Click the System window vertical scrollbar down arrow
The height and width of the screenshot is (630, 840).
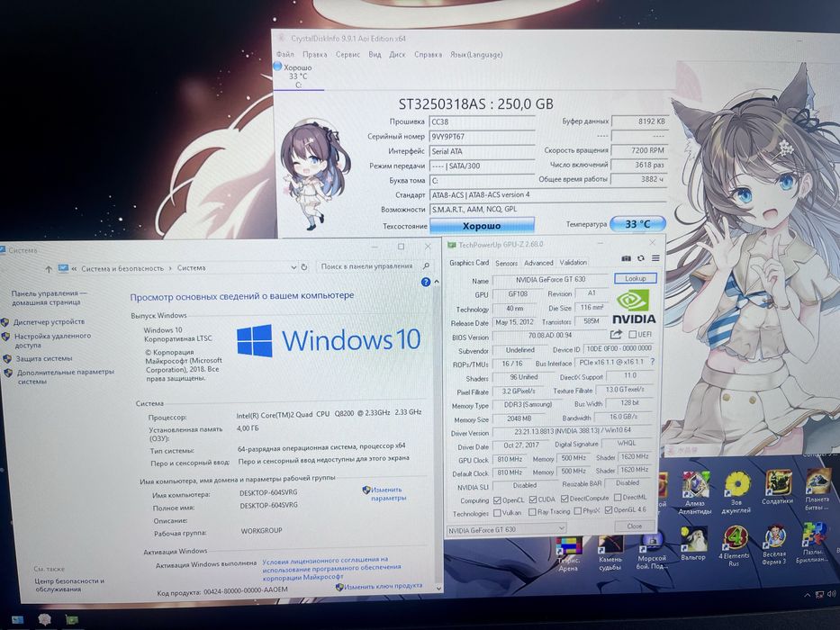click(x=438, y=588)
